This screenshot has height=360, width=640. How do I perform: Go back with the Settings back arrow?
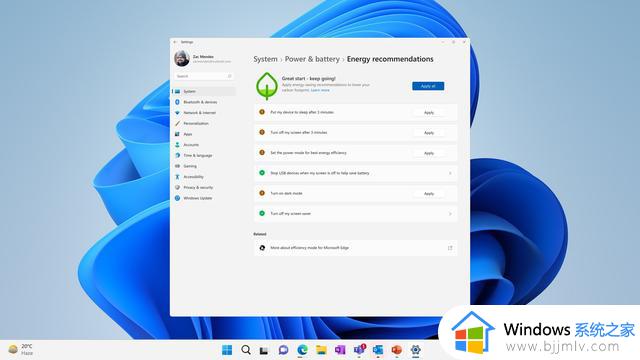175,42
